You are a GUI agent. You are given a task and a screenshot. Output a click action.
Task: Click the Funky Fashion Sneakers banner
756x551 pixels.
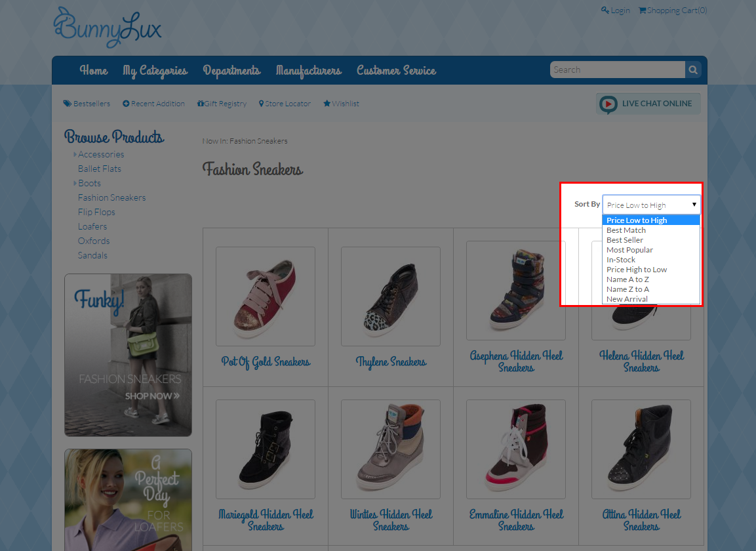click(129, 355)
